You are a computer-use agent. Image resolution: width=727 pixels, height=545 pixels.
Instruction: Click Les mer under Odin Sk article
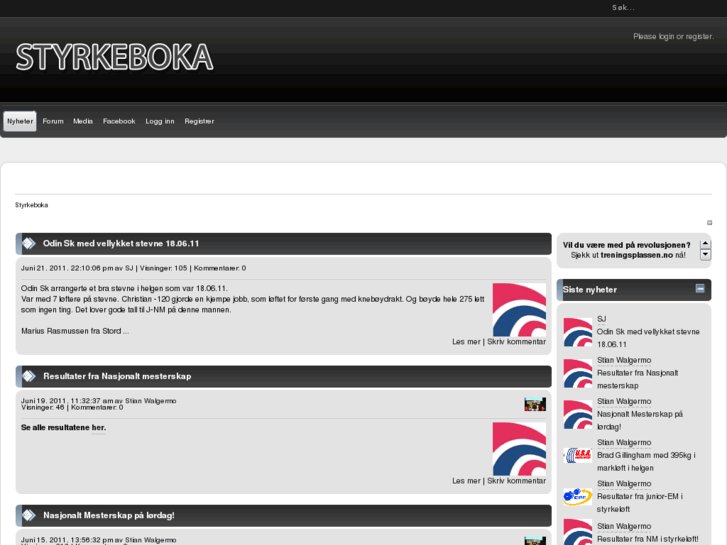tap(466, 342)
